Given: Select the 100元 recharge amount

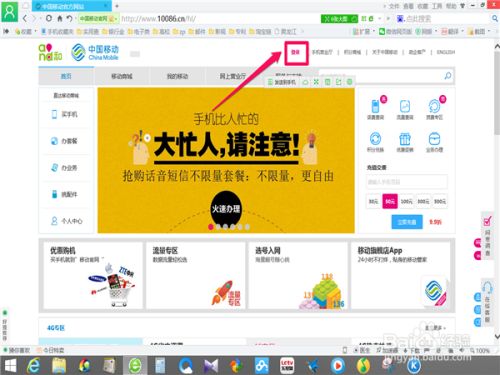Looking at the screenshot, I should pos(406,201).
